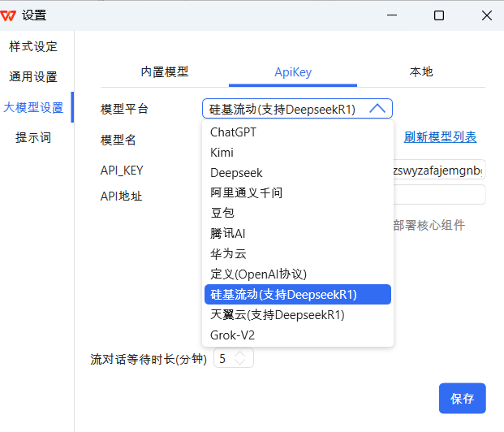The height and width of the screenshot is (432, 504).
Task: Switch to the 内置模型 tab
Action: click(165, 72)
